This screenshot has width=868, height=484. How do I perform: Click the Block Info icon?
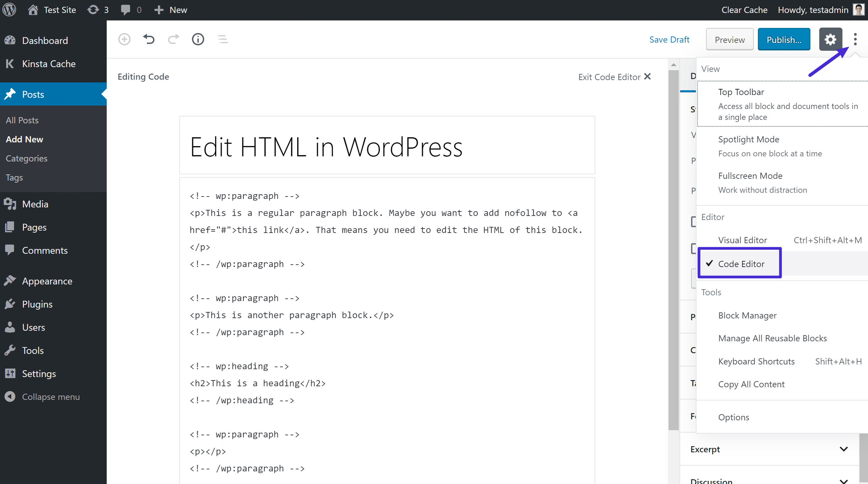pyautogui.click(x=197, y=39)
